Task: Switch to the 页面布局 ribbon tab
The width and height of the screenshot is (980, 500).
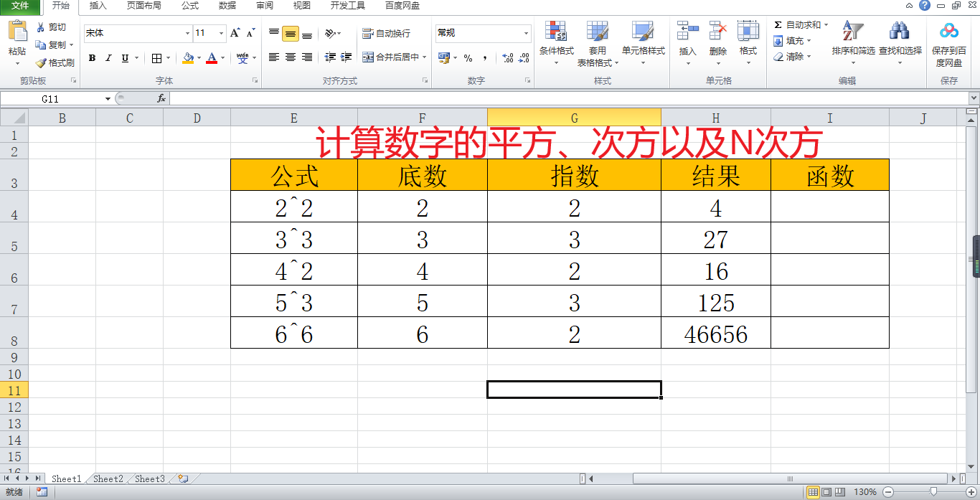Action: (x=144, y=6)
